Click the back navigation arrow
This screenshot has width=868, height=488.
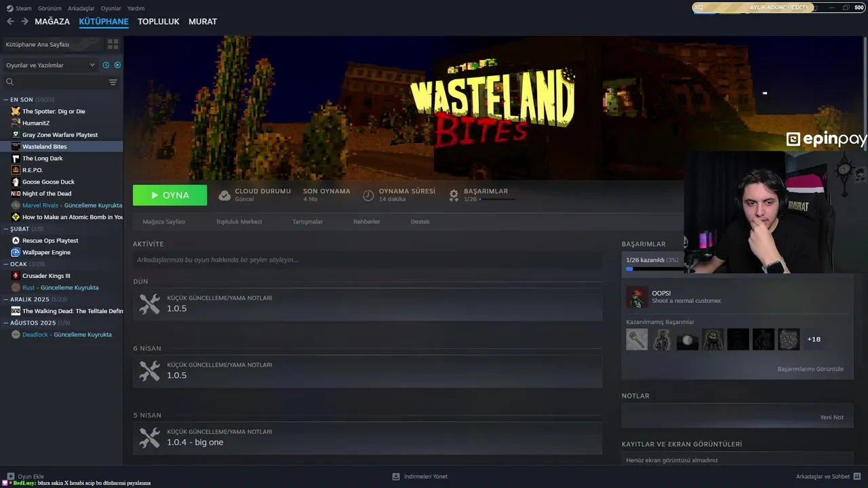click(x=10, y=22)
